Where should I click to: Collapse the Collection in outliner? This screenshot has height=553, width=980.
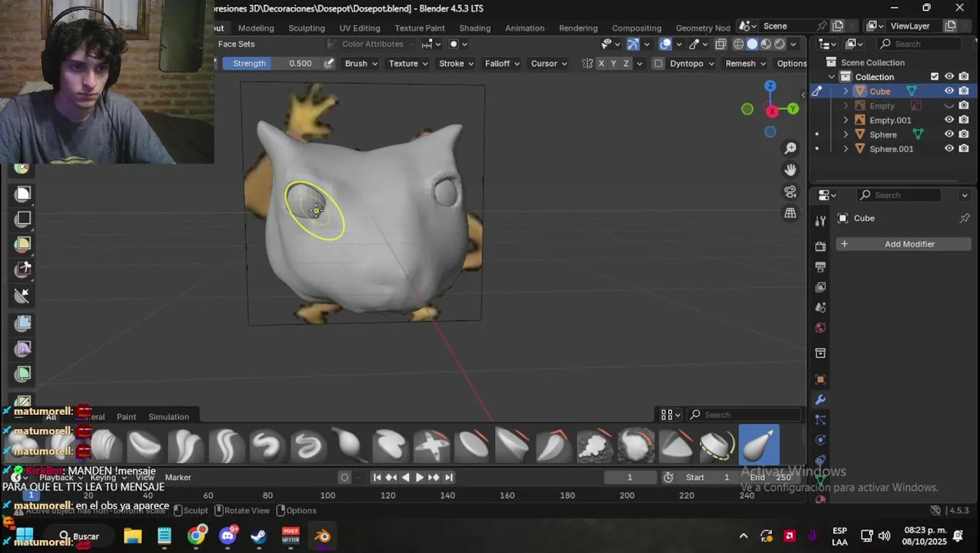tap(832, 76)
